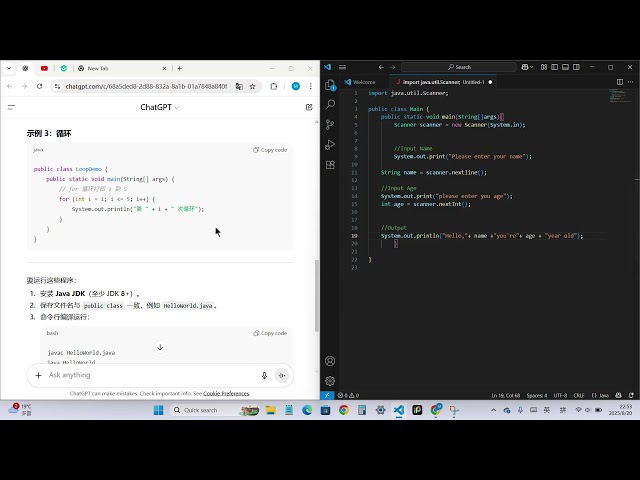Viewport: 640px width, 480px height.
Task: Add attachment plus button in ChatGPT
Action: 38,375
